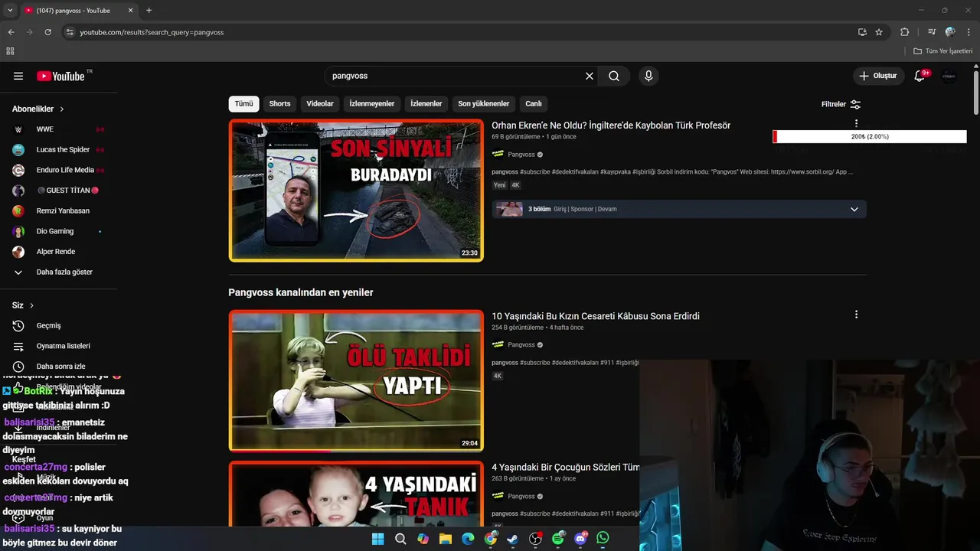Focus the pangvoss search input field
This screenshot has height=551, width=980.
coord(456,76)
